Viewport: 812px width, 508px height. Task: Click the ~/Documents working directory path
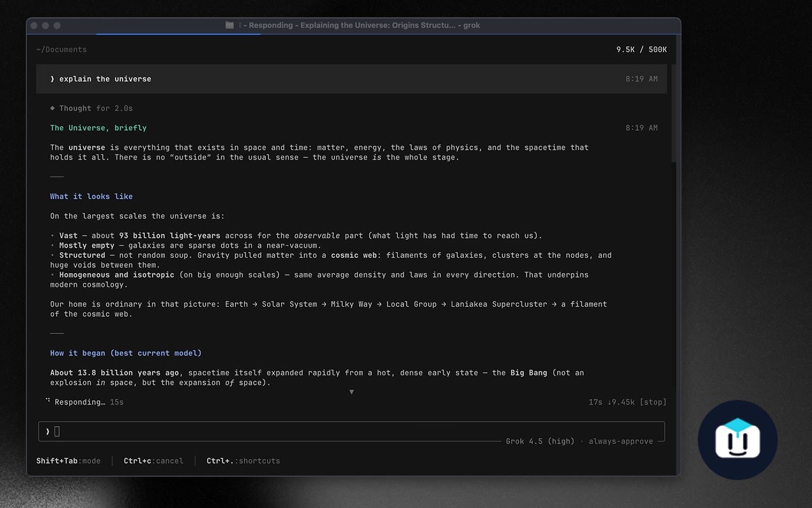(62, 50)
